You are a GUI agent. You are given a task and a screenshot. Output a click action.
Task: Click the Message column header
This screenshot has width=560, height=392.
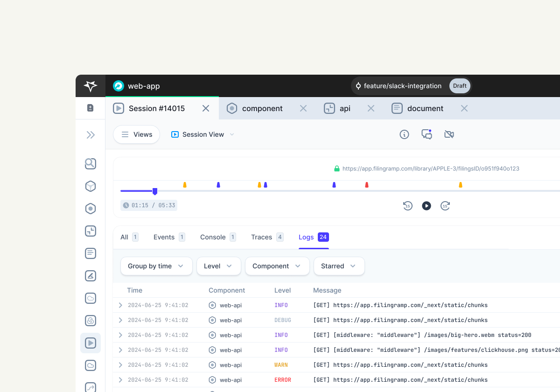(327, 290)
